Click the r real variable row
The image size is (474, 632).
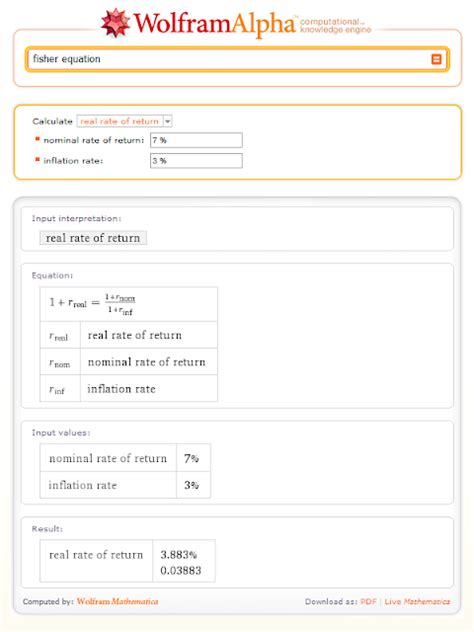coord(129,335)
